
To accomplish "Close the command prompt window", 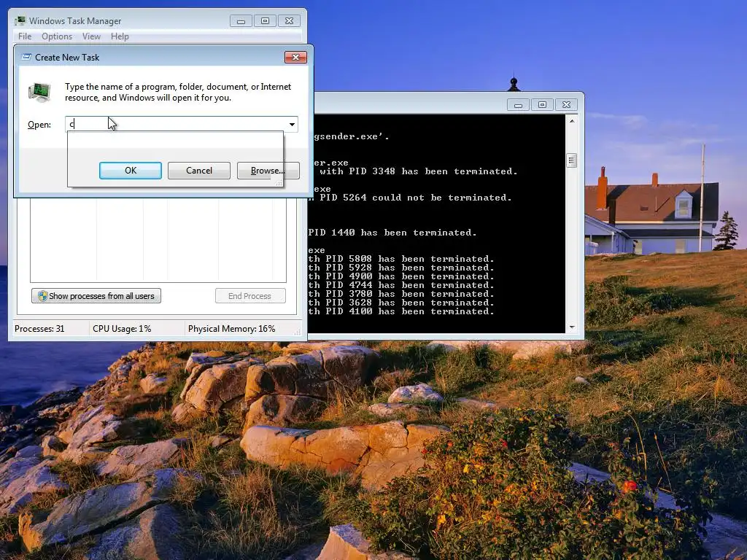I will 566,105.
